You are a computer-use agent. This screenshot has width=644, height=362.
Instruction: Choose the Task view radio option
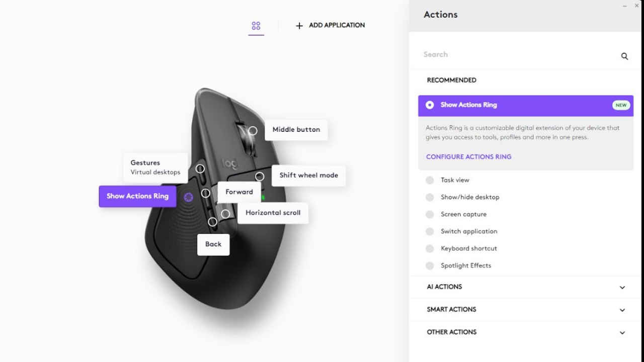(430, 180)
